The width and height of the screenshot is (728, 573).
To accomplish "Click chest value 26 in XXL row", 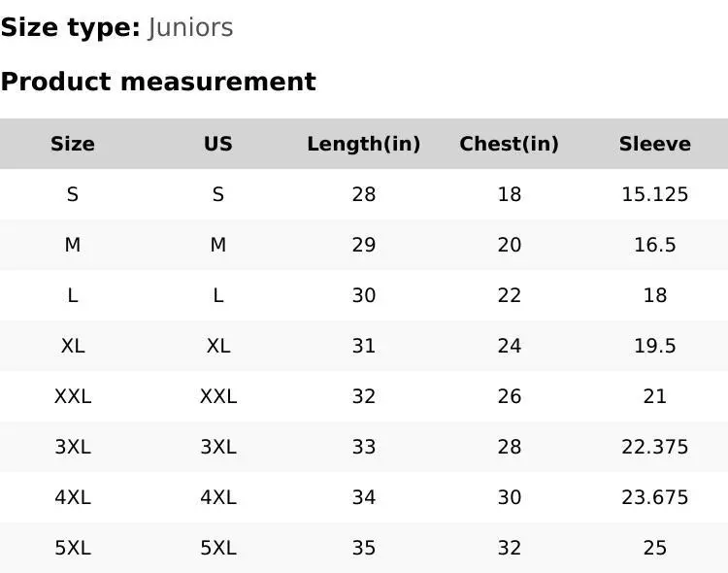I will point(510,396).
